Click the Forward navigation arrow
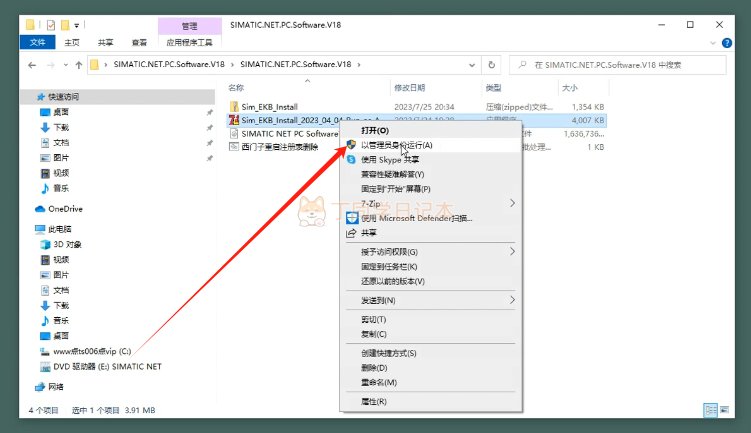The image size is (751, 433). pos(50,65)
